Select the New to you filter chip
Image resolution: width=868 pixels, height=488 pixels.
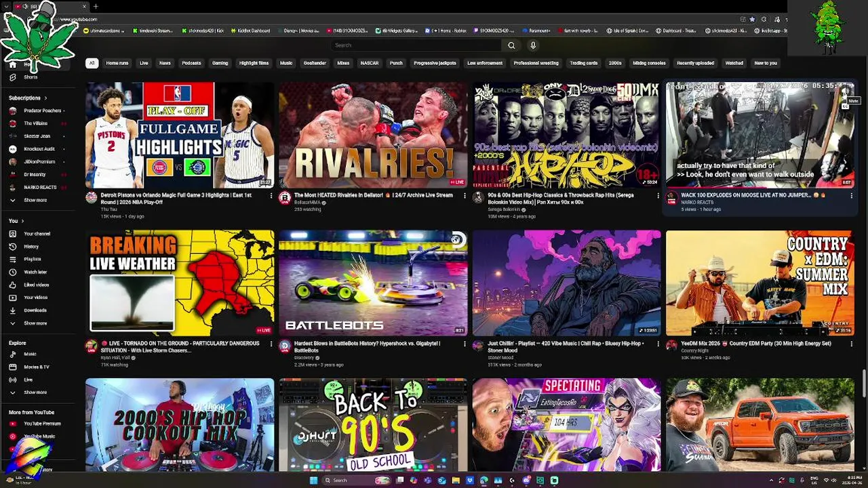pyautogui.click(x=766, y=63)
